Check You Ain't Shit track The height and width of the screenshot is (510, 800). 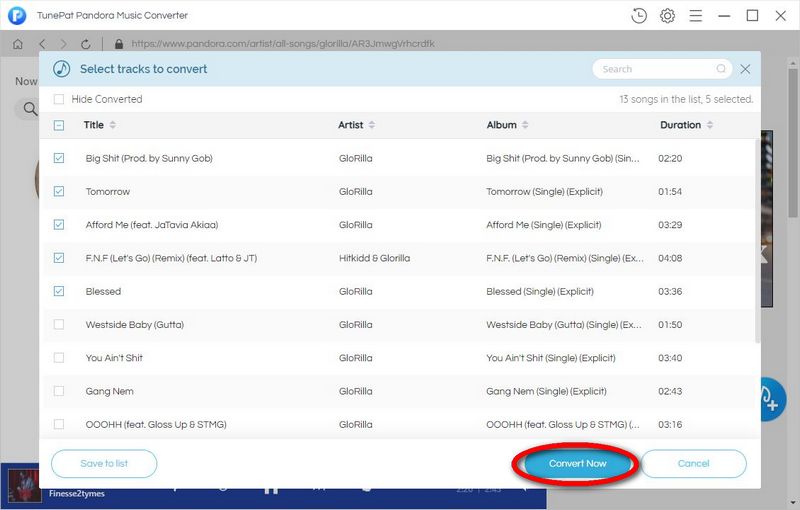(x=59, y=358)
